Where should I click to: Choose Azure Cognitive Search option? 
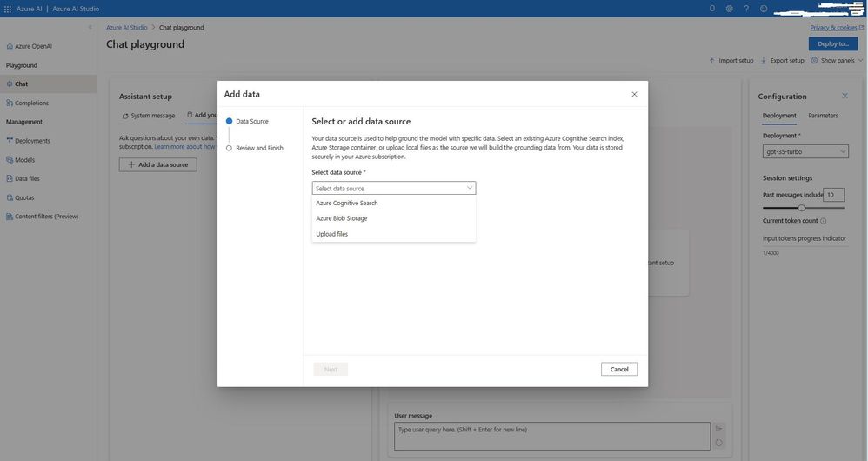pyautogui.click(x=394, y=204)
